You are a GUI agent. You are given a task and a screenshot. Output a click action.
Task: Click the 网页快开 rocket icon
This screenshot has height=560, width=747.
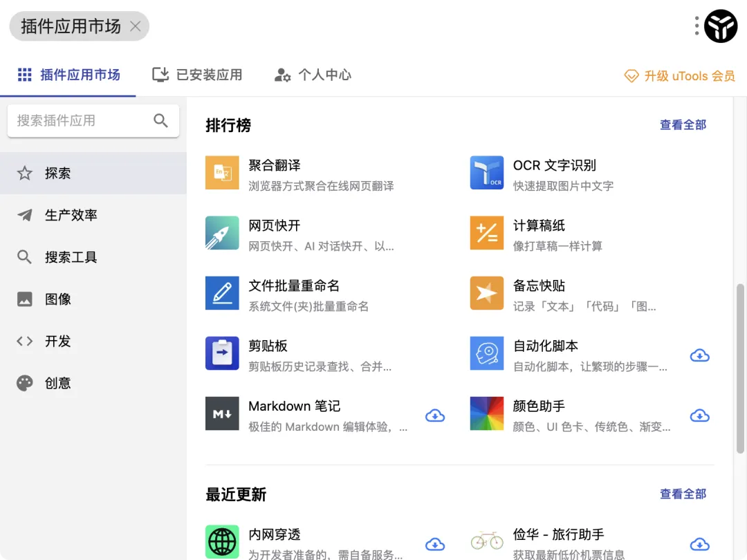tap(222, 233)
